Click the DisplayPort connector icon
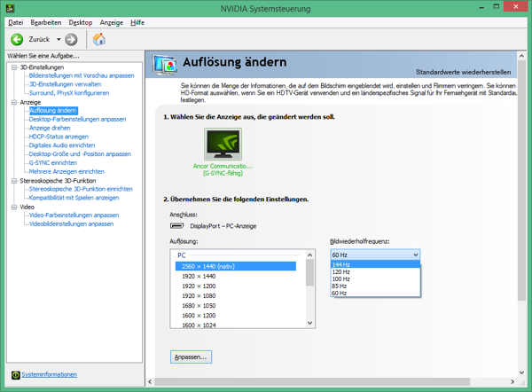The height and width of the screenshot is (392, 532). (x=176, y=225)
